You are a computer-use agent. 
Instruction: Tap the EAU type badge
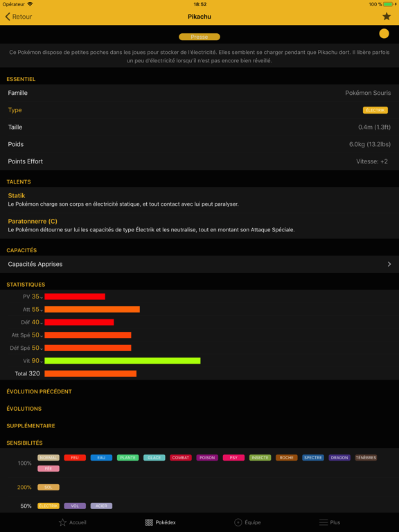101,458
